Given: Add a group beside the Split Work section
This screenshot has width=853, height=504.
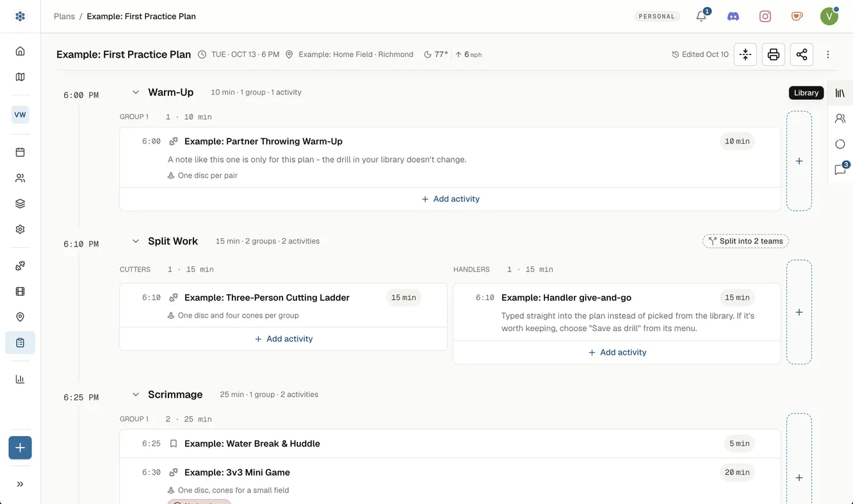Looking at the screenshot, I should click(799, 313).
